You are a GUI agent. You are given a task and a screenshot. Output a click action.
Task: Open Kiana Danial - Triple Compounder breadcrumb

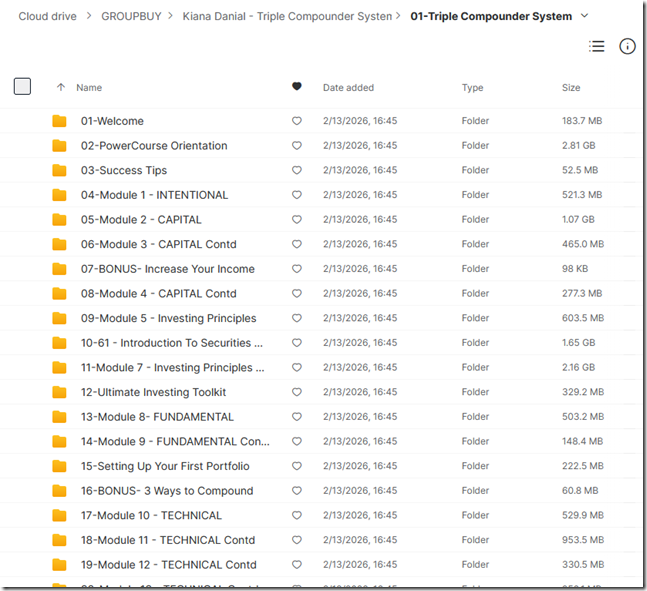pos(287,17)
